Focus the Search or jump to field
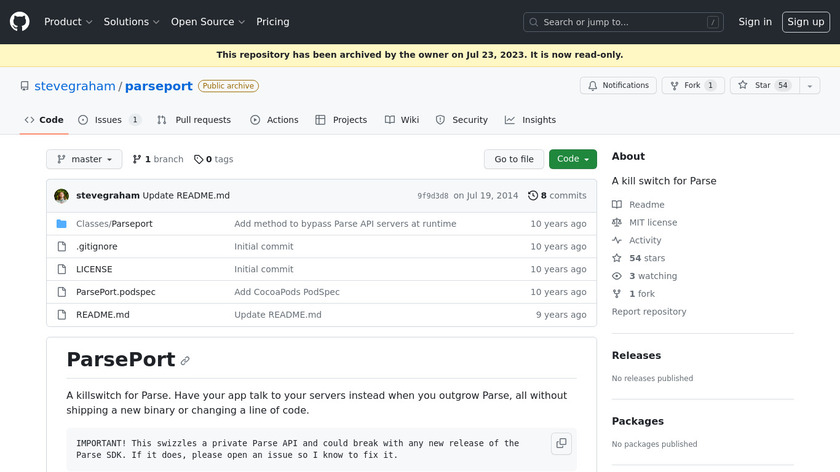840x472 pixels. point(623,22)
